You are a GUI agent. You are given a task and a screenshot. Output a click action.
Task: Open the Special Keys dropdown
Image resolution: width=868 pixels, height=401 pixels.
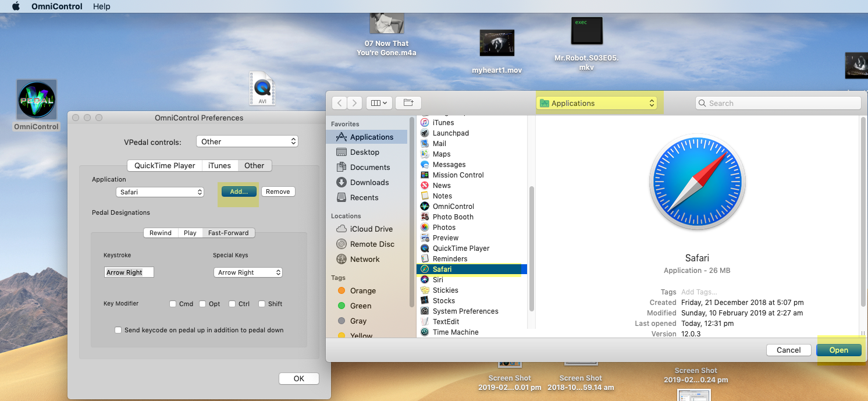[248, 272]
